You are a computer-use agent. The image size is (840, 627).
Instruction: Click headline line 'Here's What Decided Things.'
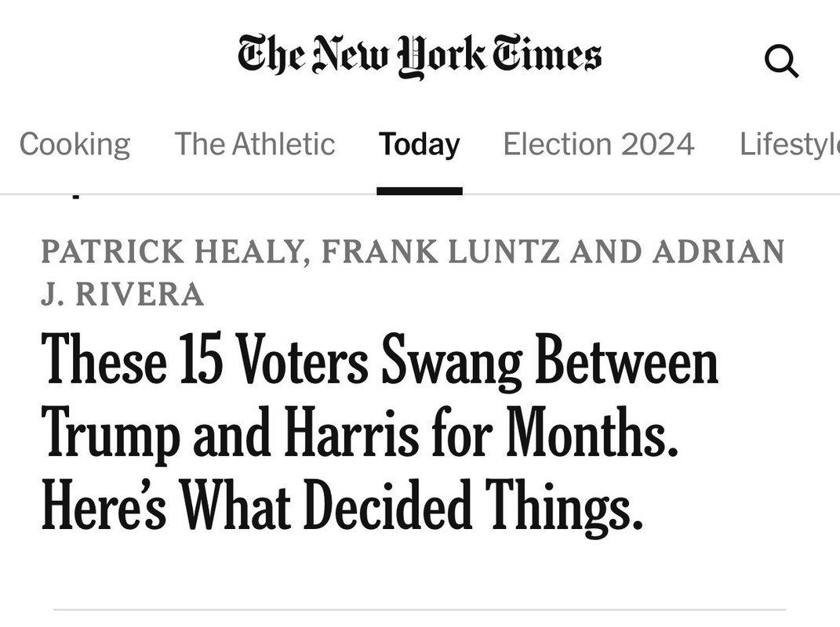point(342,506)
